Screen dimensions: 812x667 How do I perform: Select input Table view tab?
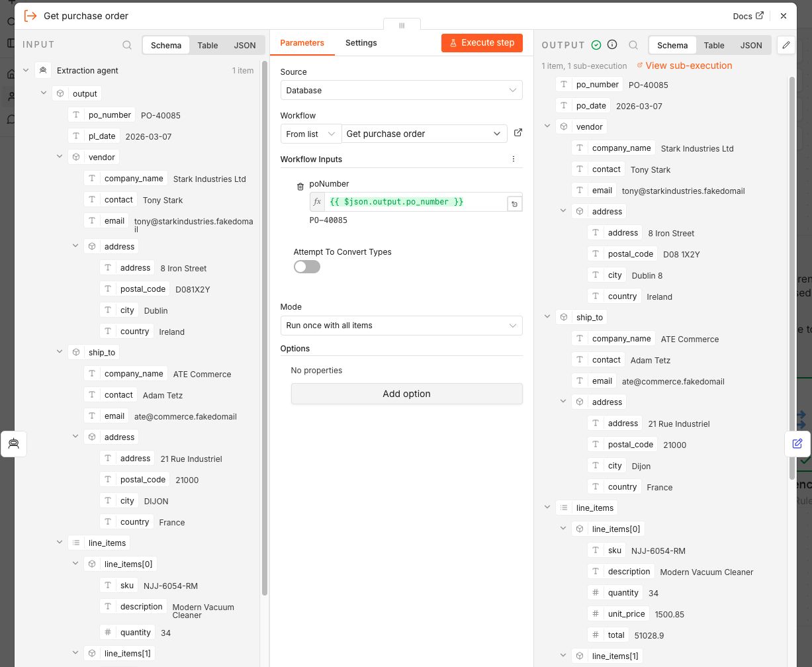(207, 45)
